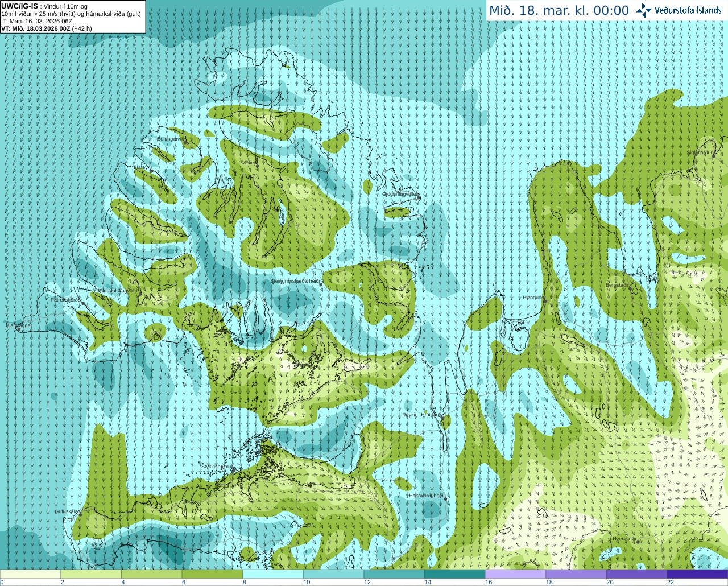The height and width of the screenshot is (586, 728).
Task: Select the 12–14 m/s teal swatch
Action: [394, 573]
